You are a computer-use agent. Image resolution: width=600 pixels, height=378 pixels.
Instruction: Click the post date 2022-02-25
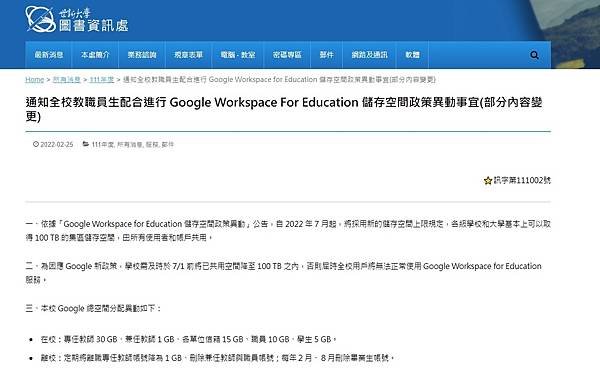point(57,145)
